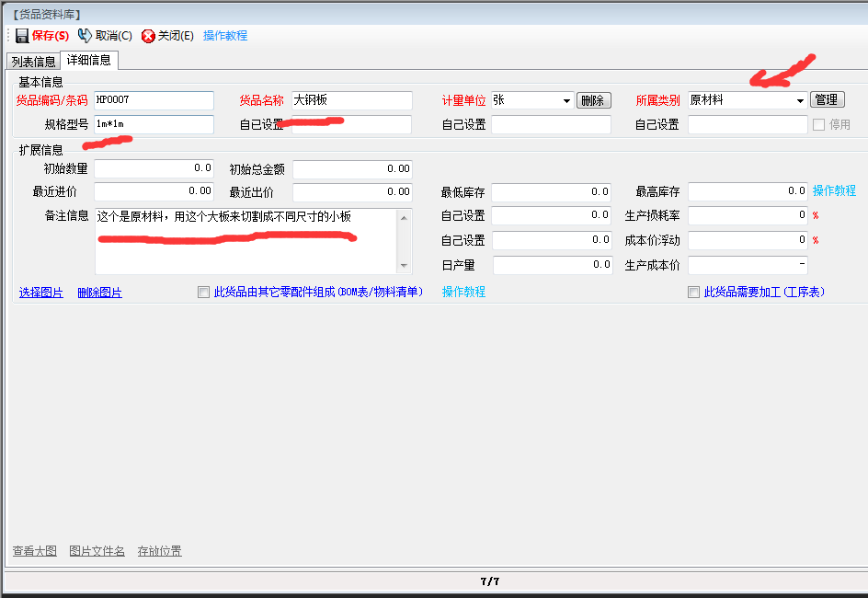Toggle the 停用 checkbox
This screenshot has width=868, height=598.
tap(818, 124)
